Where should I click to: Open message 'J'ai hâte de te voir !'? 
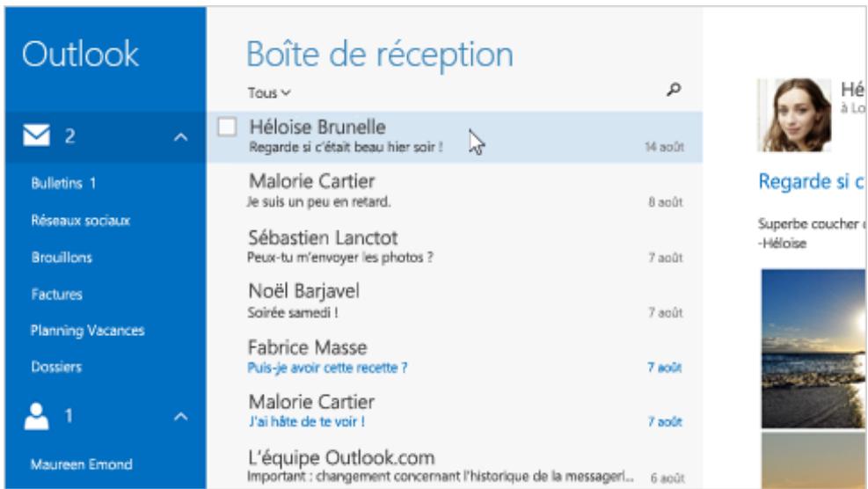(455, 411)
